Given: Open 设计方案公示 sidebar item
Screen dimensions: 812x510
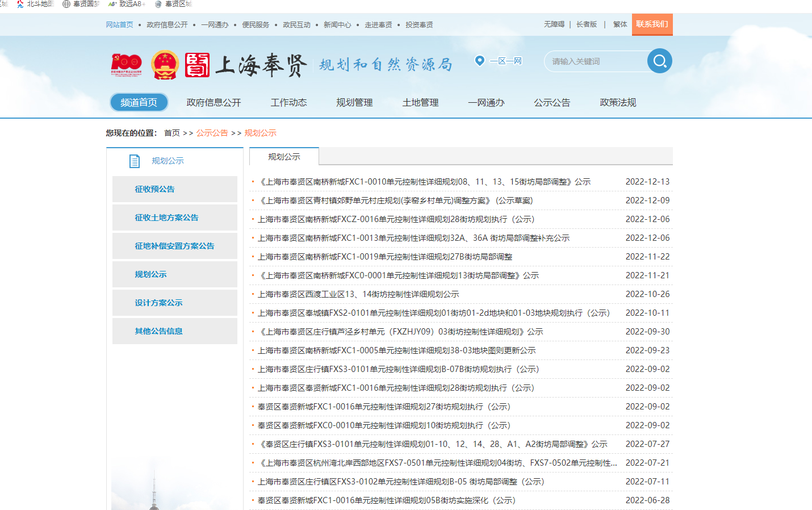Looking at the screenshot, I should tap(175, 303).
